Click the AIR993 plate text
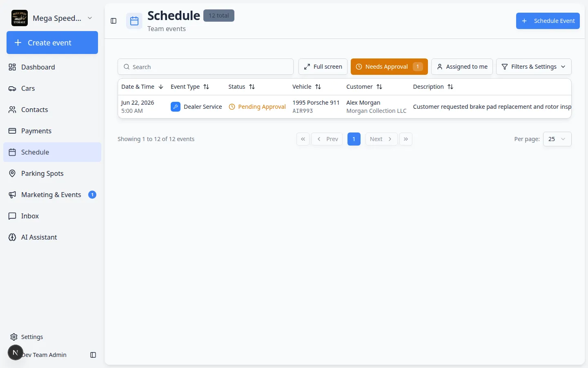 pos(303,111)
